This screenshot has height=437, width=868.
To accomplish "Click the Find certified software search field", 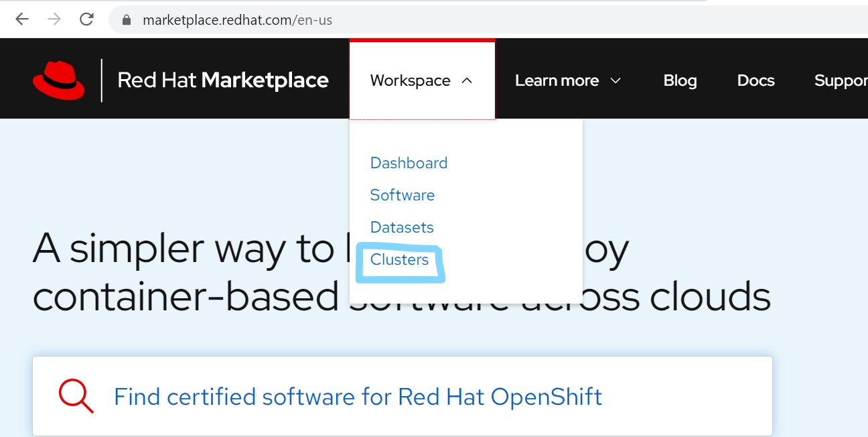I will pyautogui.click(x=403, y=396).
